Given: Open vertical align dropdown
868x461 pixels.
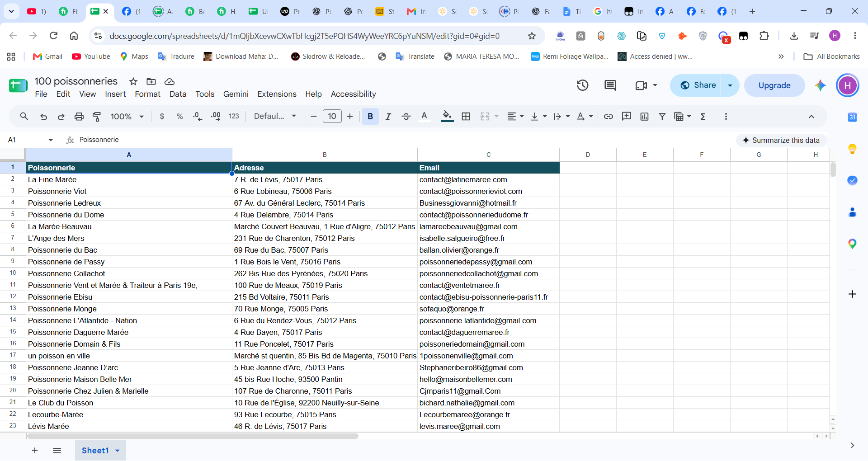Looking at the screenshot, I should click(x=538, y=117).
